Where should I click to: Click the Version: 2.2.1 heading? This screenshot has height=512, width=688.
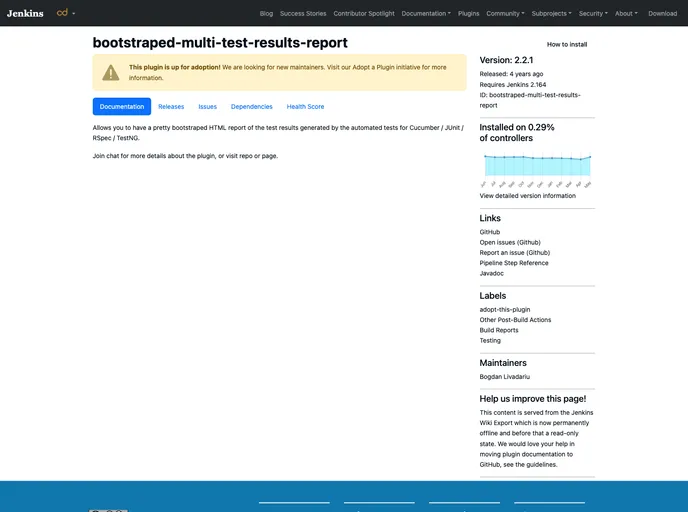506,60
